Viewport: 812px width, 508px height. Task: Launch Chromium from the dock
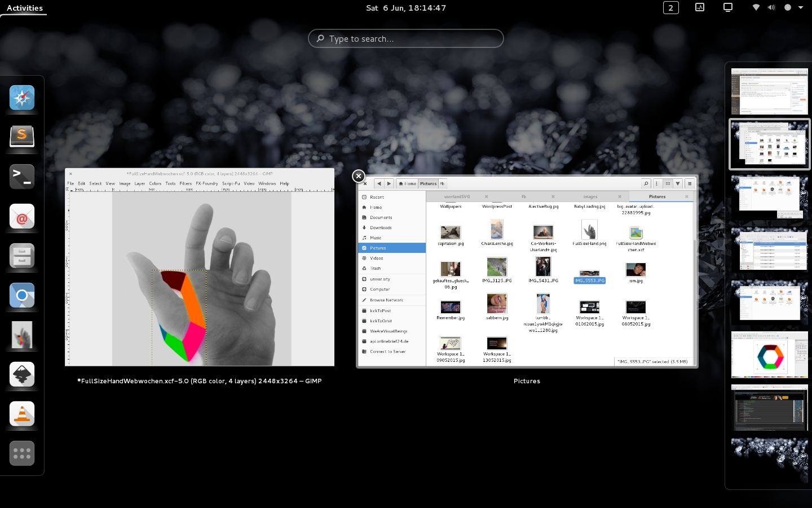pos(22,296)
